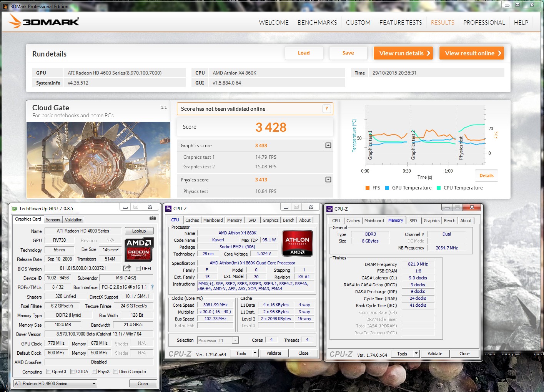The height and width of the screenshot is (392, 544).
Task: Click the GPU-Z title bar icon
Action: pyautogui.click(x=15, y=209)
